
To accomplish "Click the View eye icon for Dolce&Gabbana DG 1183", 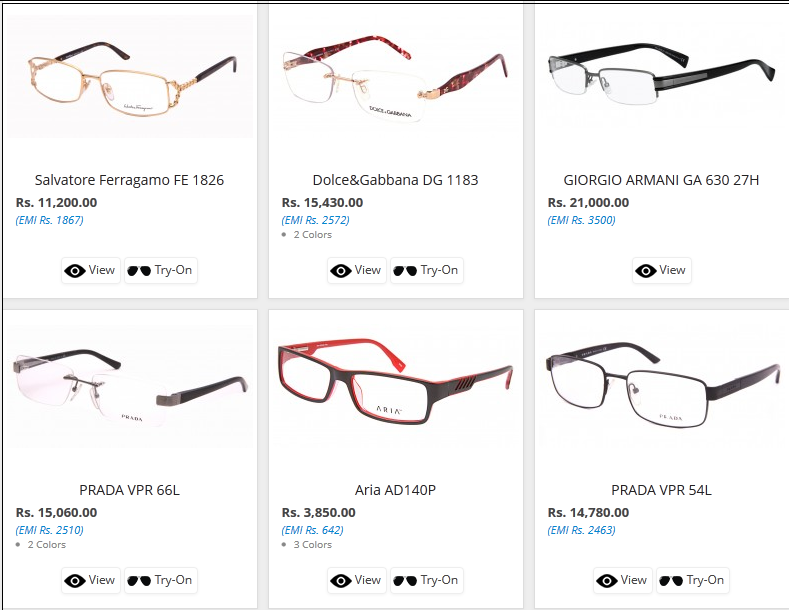I will point(341,271).
